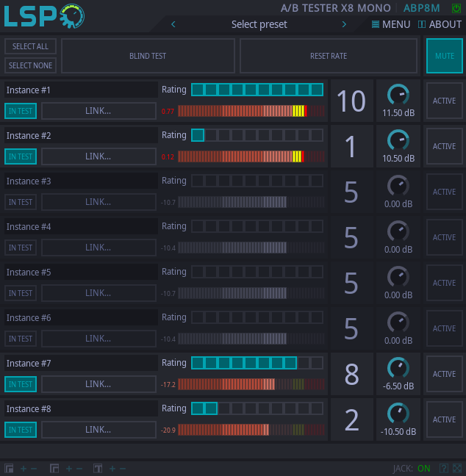
Task: Click the help question mark icon
Action: pos(443,468)
